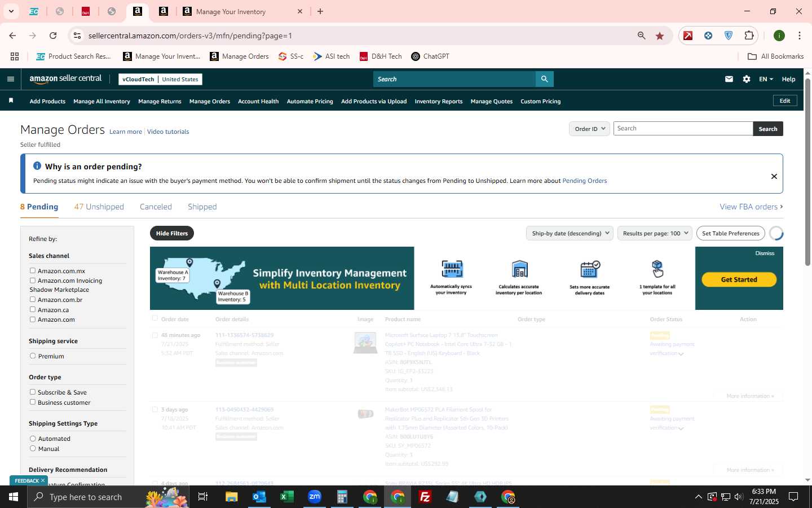The image size is (812, 508).
Task: Click Set Table Preferences button
Action: tap(730, 233)
